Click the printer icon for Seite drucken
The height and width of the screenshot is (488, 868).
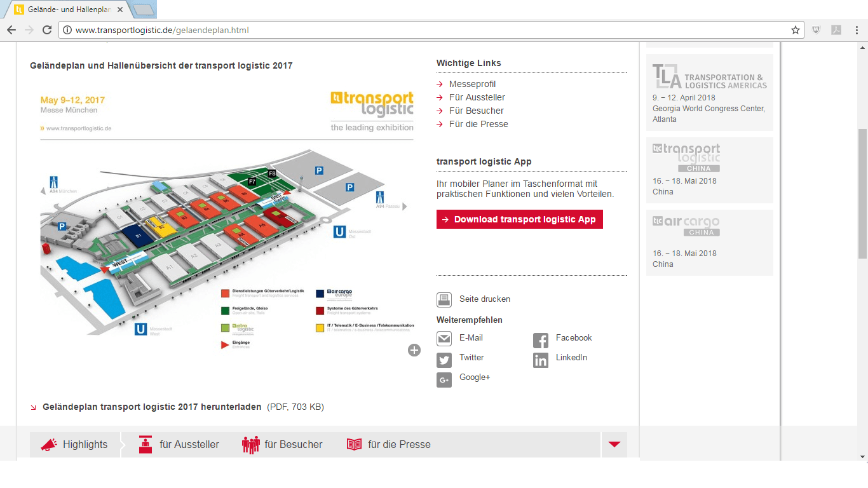pos(444,300)
